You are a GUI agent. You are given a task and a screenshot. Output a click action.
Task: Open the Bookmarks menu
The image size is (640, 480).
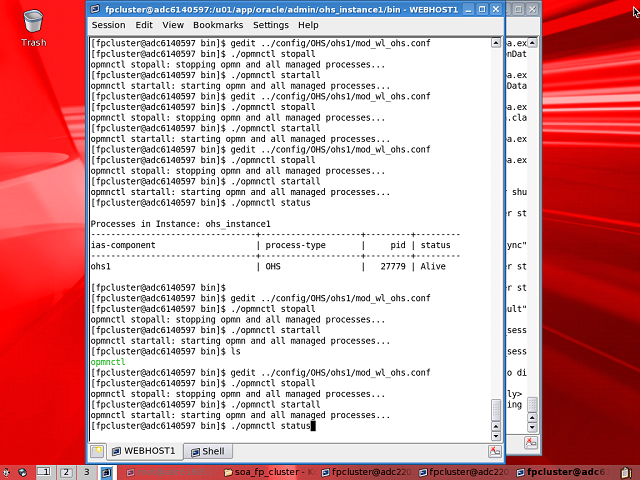218,25
